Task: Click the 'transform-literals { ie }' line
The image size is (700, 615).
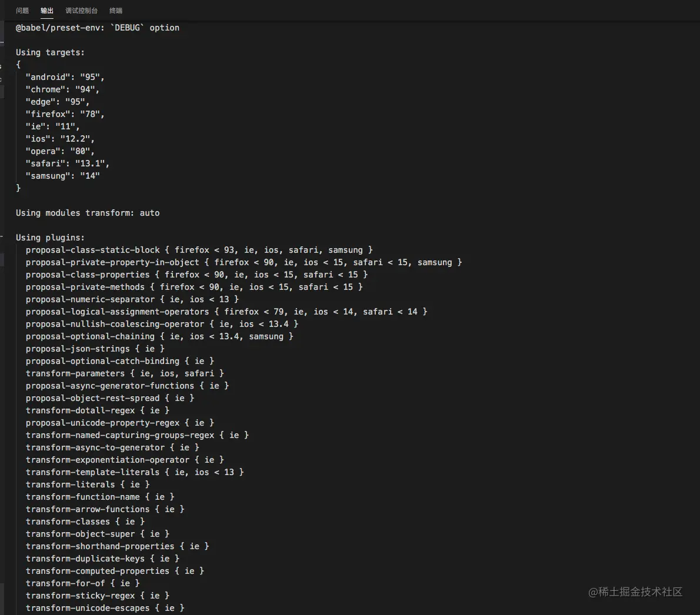Action: (x=88, y=484)
